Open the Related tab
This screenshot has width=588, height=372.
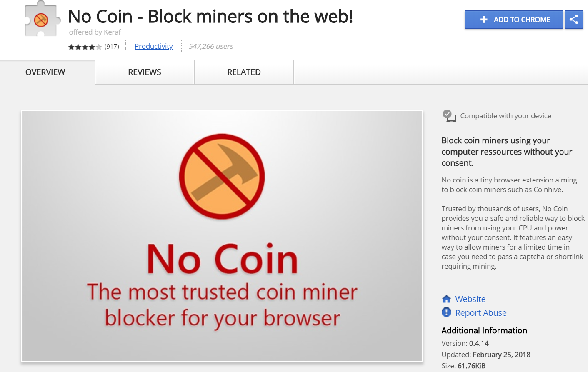coord(244,72)
